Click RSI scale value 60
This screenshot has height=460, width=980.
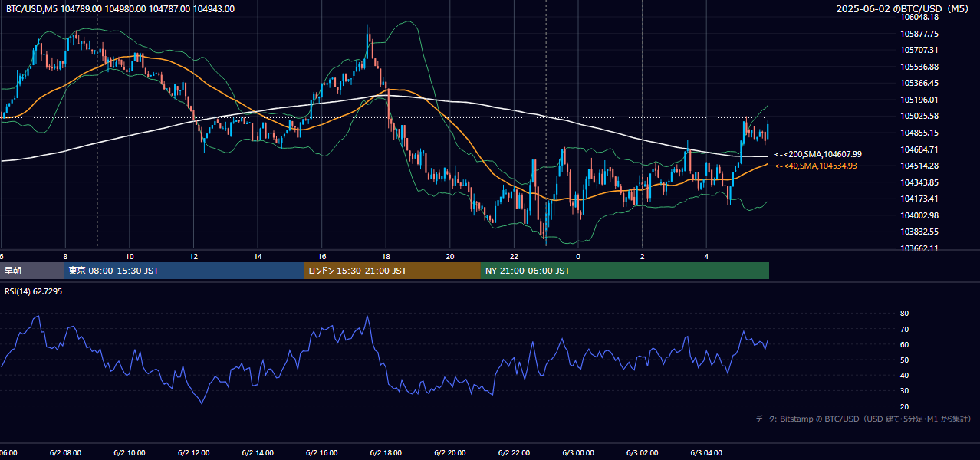(x=904, y=344)
